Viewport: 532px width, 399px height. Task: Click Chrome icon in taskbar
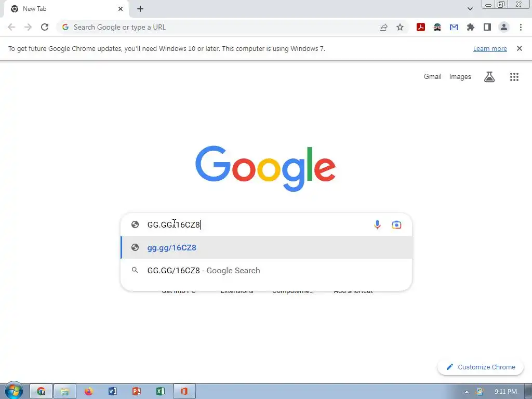[41, 391]
